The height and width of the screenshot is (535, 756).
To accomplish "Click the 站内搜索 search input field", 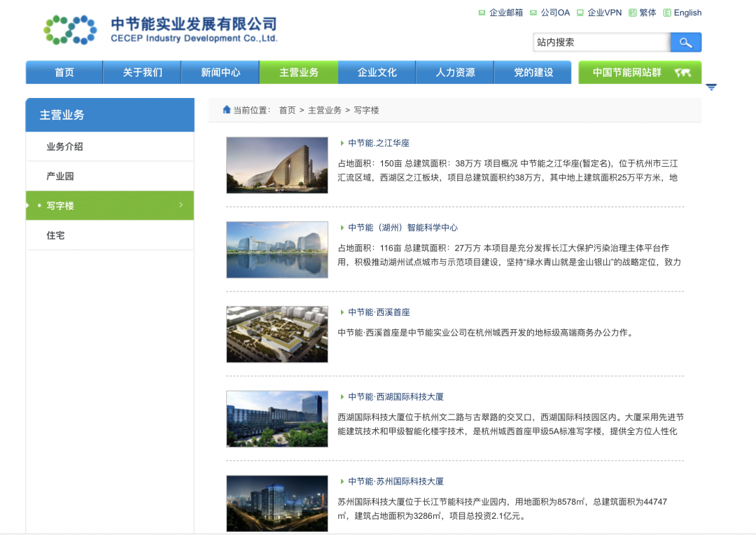I will (602, 43).
